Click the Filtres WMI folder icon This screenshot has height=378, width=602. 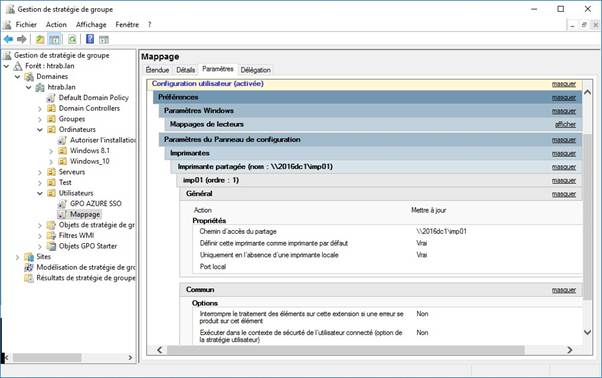(x=51, y=236)
